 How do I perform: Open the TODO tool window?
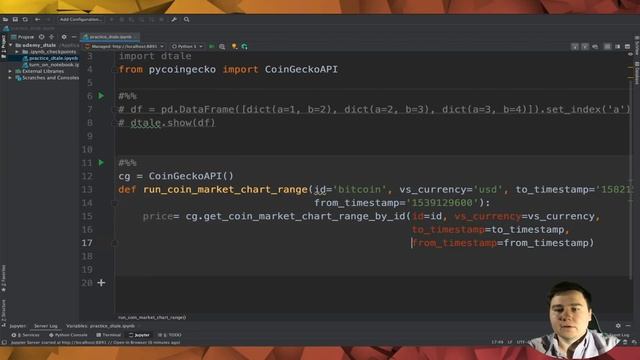169,335
